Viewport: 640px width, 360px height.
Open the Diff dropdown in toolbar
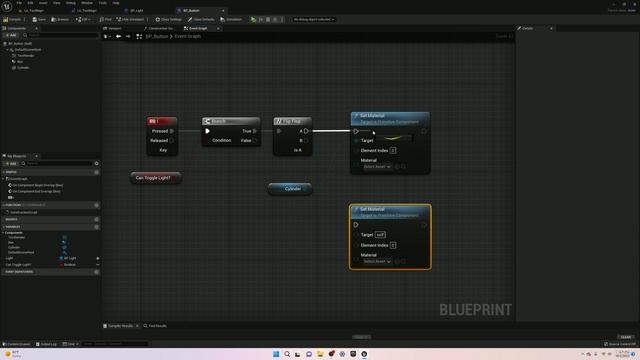click(x=83, y=19)
